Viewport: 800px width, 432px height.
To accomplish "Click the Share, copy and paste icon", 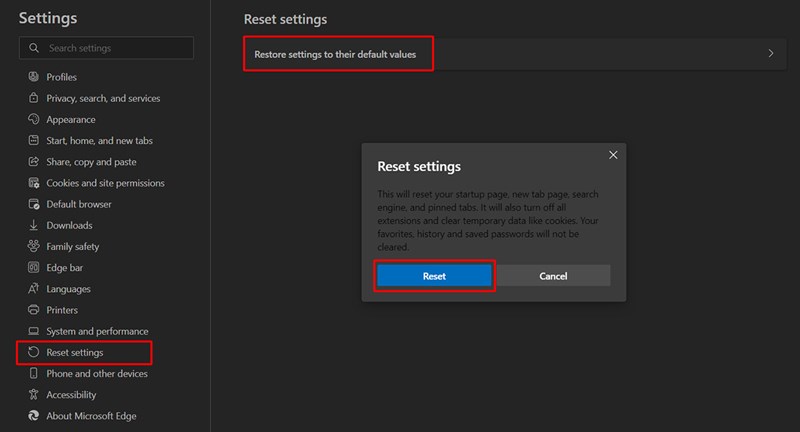I will [34, 162].
